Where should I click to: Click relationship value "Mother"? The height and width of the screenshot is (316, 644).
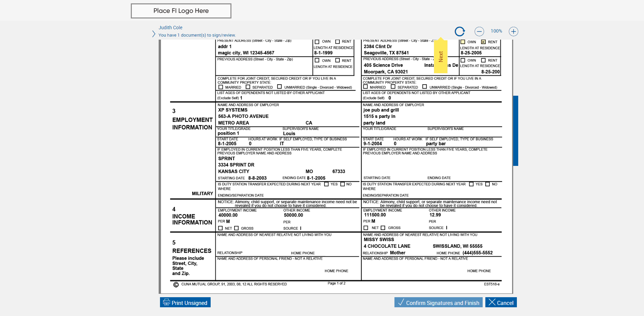click(398, 253)
